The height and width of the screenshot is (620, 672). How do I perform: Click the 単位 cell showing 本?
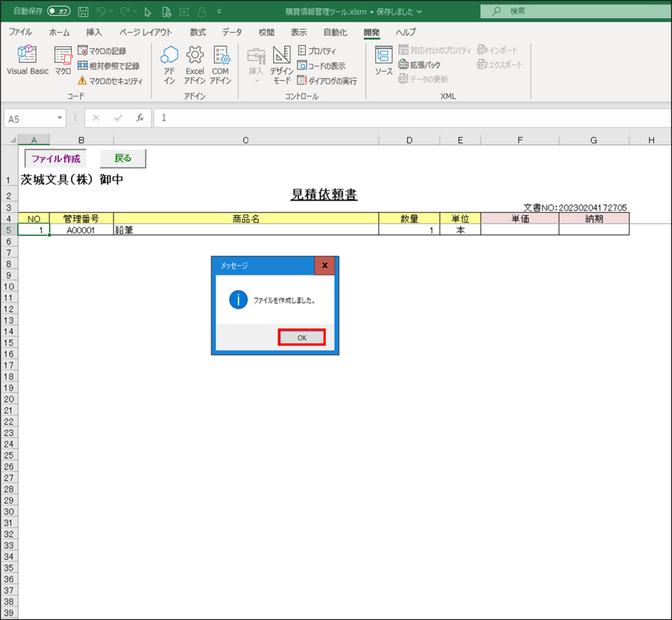(x=460, y=230)
